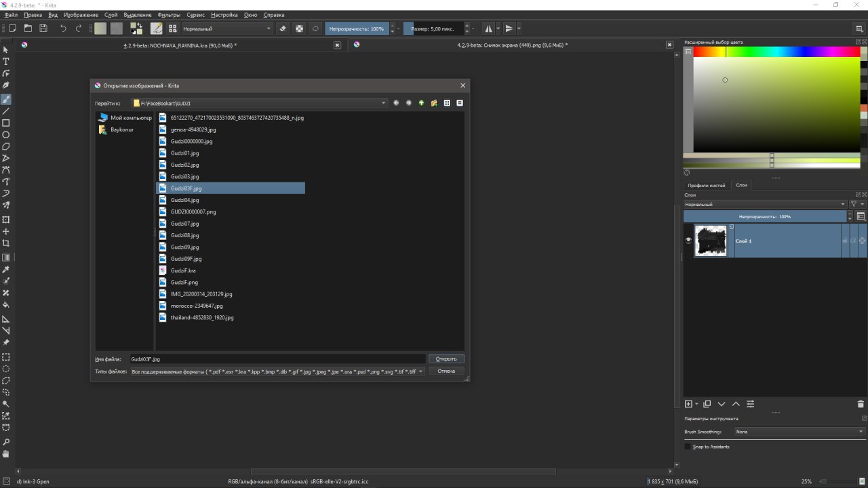Image resolution: width=868 pixels, height=488 pixels.
Task: Open the path dropdown in file dialog
Action: (x=260, y=103)
